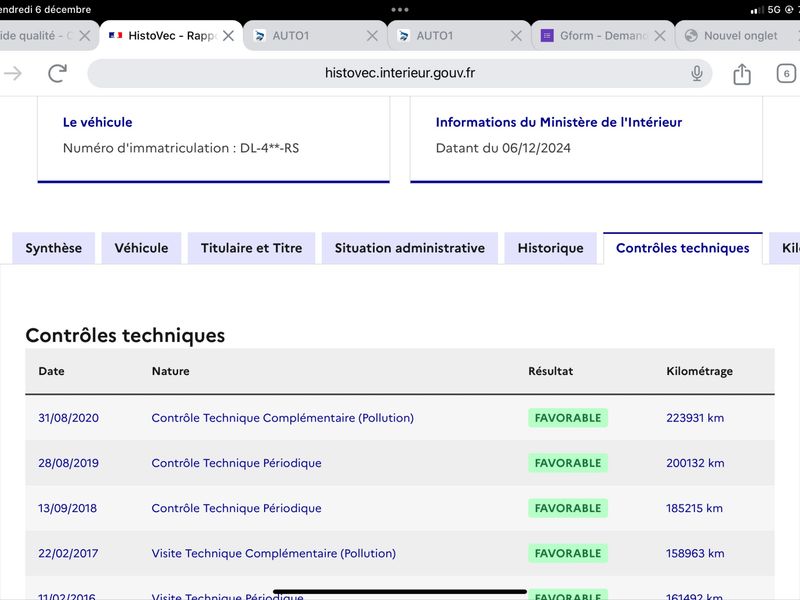Open the Véhicule tab
This screenshot has width=800, height=600.
point(141,248)
